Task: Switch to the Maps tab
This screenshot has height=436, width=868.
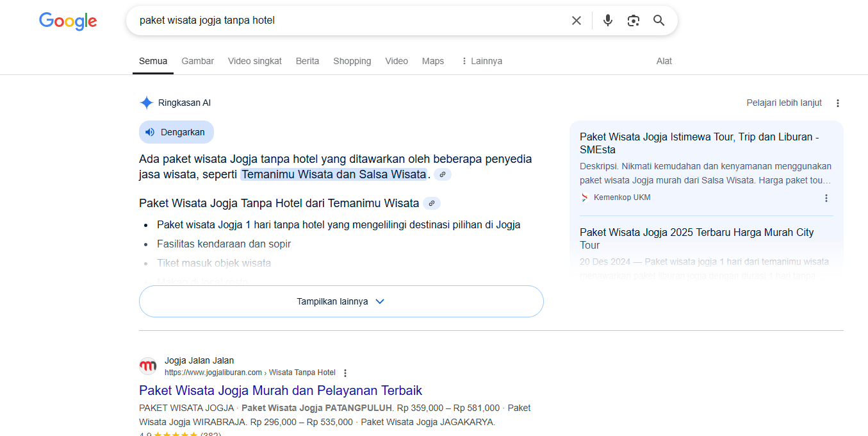Action: click(433, 61)
